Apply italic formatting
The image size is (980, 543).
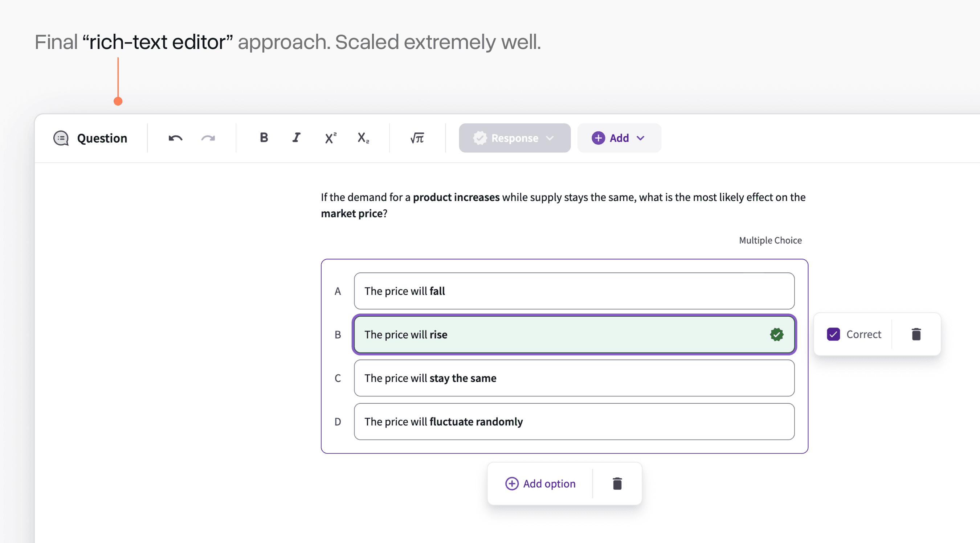click(x=296, y=138)
